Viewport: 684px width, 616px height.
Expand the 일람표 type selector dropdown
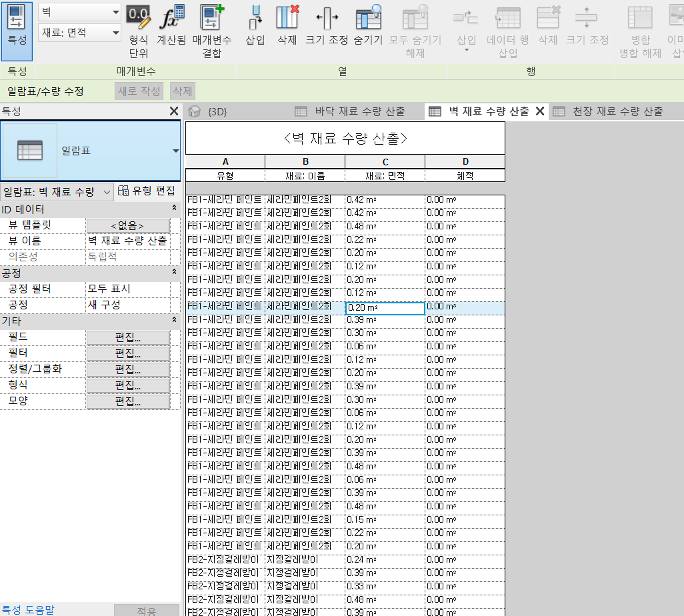(x=175, y=151)
